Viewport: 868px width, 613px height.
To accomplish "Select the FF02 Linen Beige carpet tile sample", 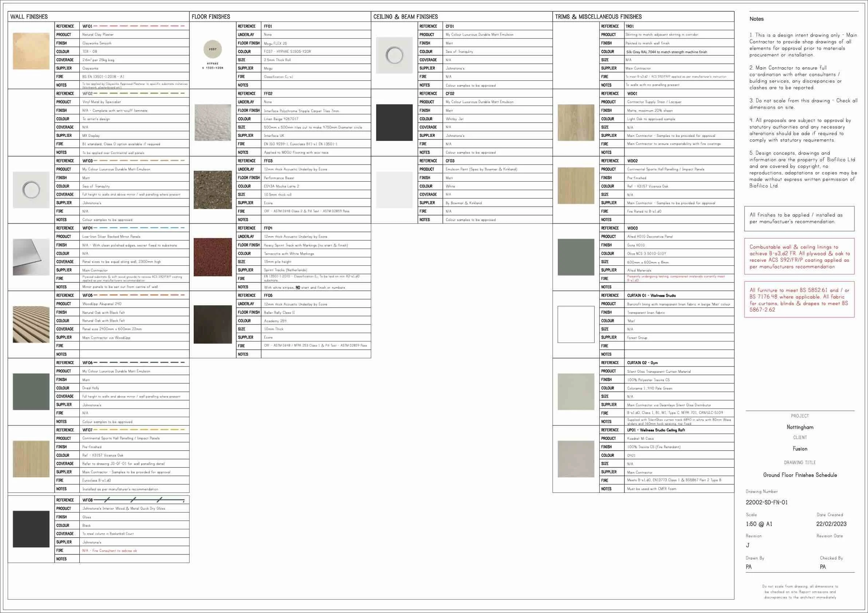I will (x=213, y=122).
